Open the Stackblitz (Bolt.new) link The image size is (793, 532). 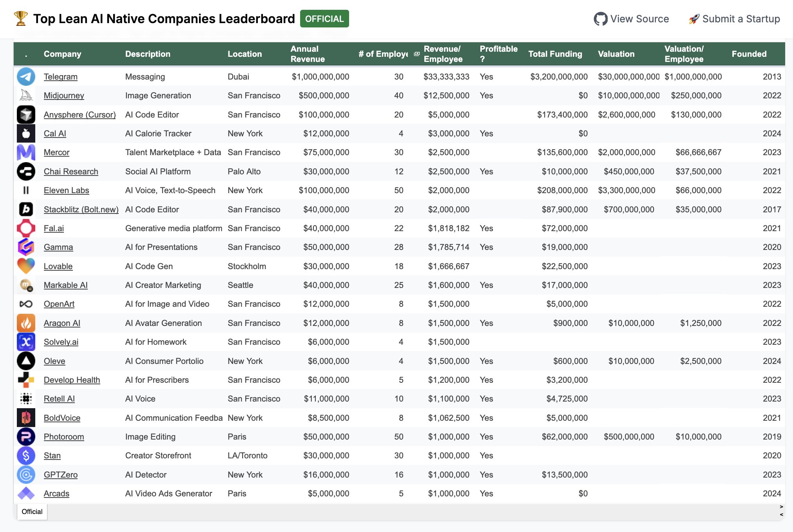click(x=81, y=210)
